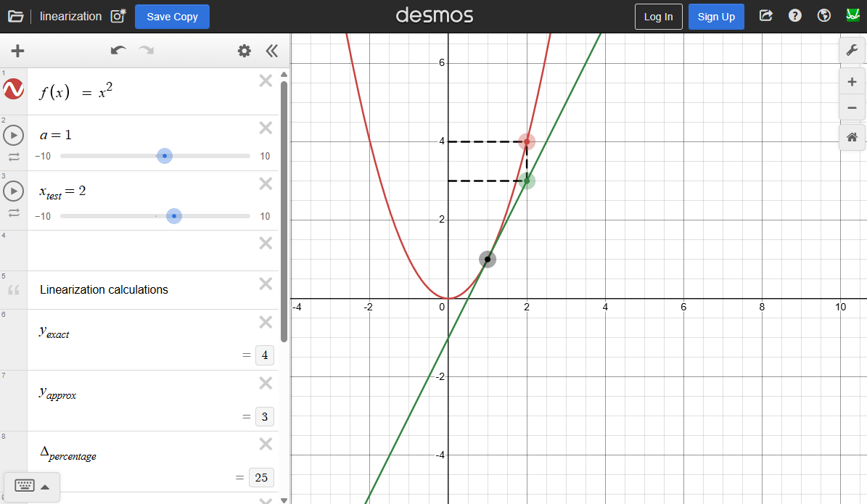Reset graph to default viewport

(x=852, y=137)
